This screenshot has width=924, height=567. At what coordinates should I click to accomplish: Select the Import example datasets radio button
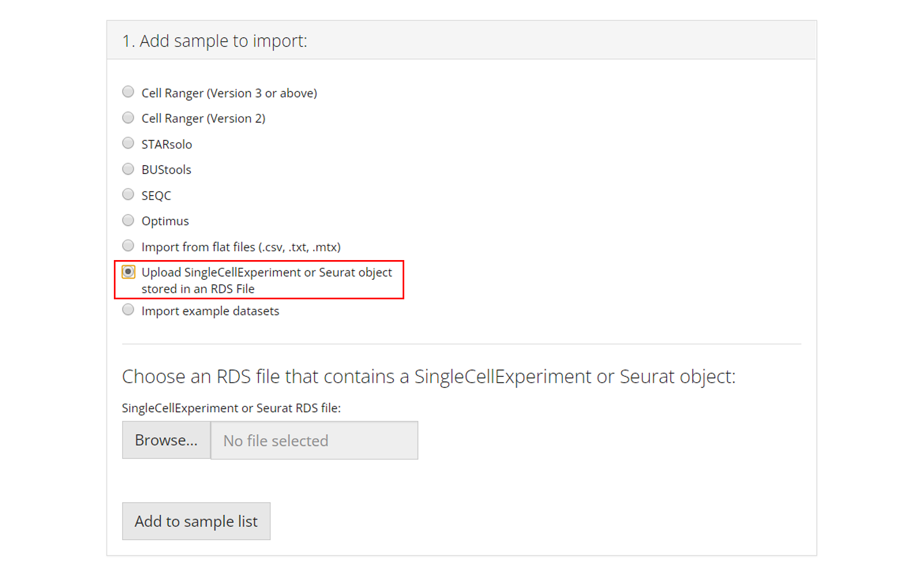pyautogui.click(x=128, y=310)
